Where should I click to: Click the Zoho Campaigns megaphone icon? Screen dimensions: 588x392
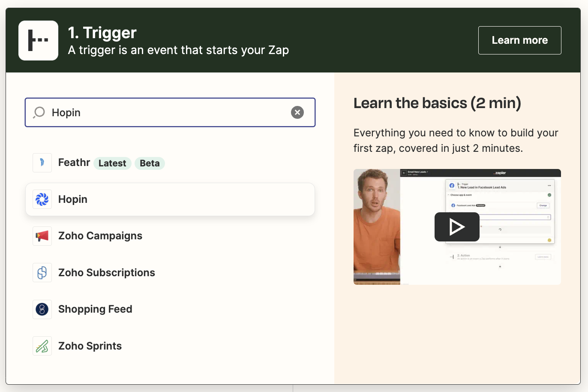coord(42,236)
